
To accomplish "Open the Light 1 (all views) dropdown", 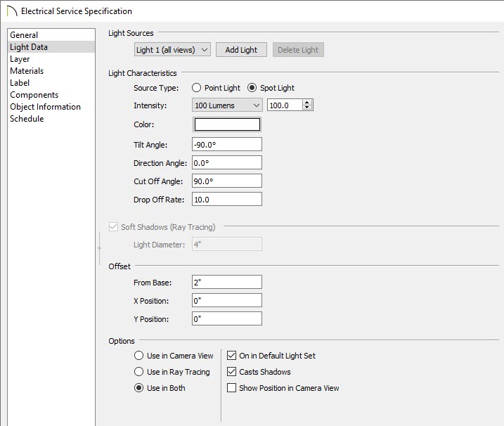I will tap(172, 50).
